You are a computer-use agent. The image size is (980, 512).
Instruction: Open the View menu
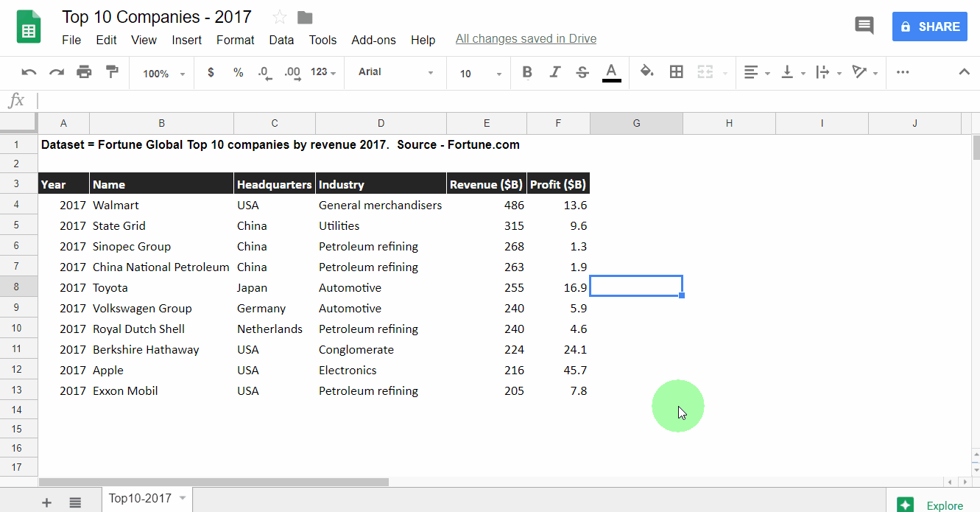pyautogui.click(x=144, y=40)
